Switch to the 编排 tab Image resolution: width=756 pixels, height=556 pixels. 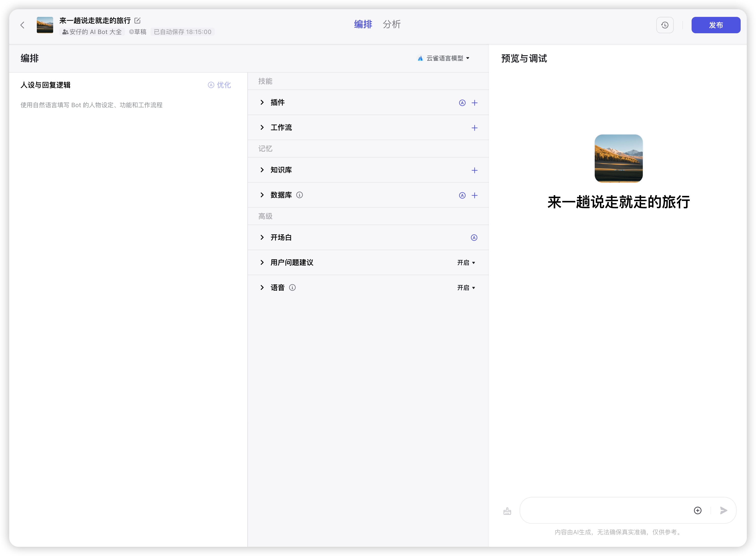pos(363,24)
